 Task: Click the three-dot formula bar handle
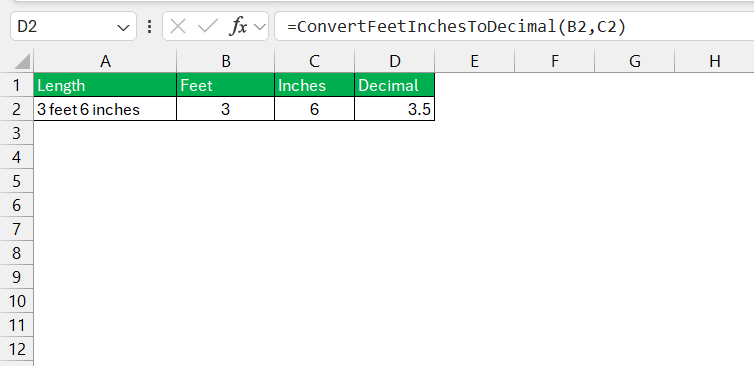150,26
